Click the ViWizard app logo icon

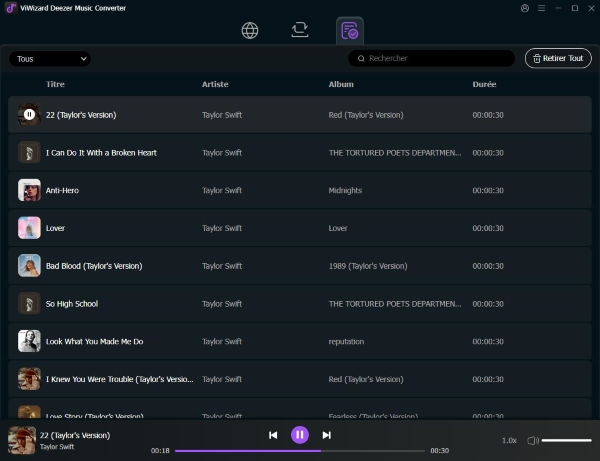click(x=11, y=8)
